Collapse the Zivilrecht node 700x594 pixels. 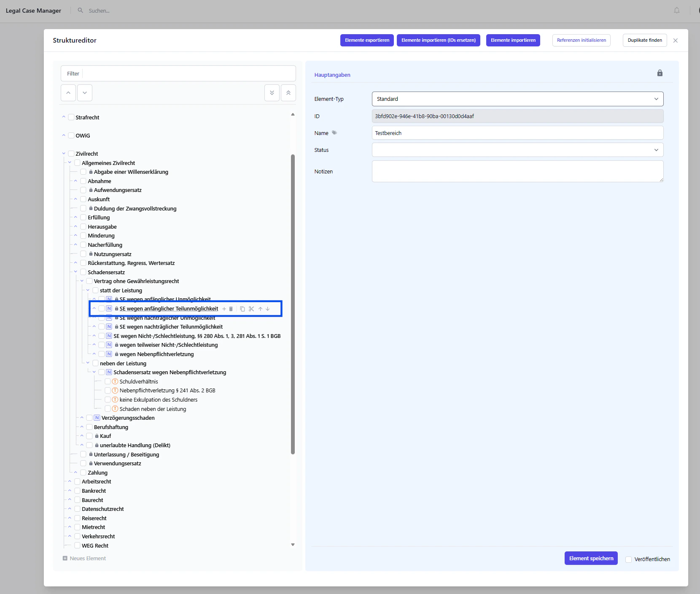coord(64,154)
